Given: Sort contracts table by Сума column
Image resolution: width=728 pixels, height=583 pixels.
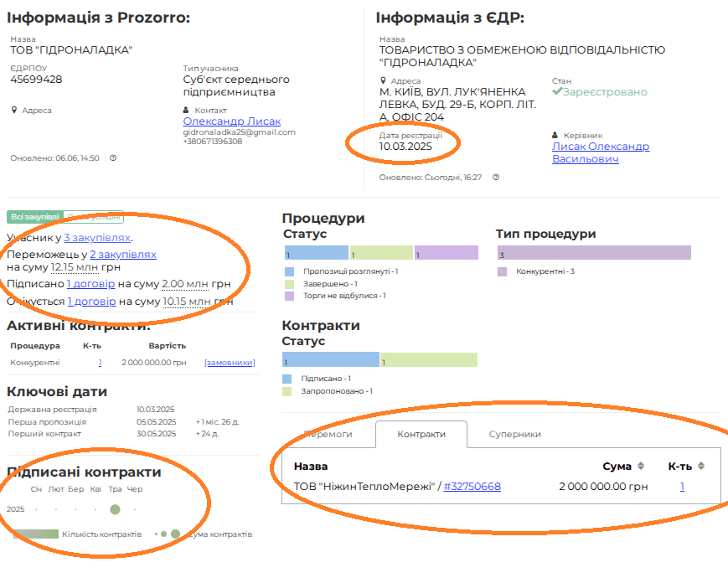Looking at the screenshot, I should tap(641, 466).
